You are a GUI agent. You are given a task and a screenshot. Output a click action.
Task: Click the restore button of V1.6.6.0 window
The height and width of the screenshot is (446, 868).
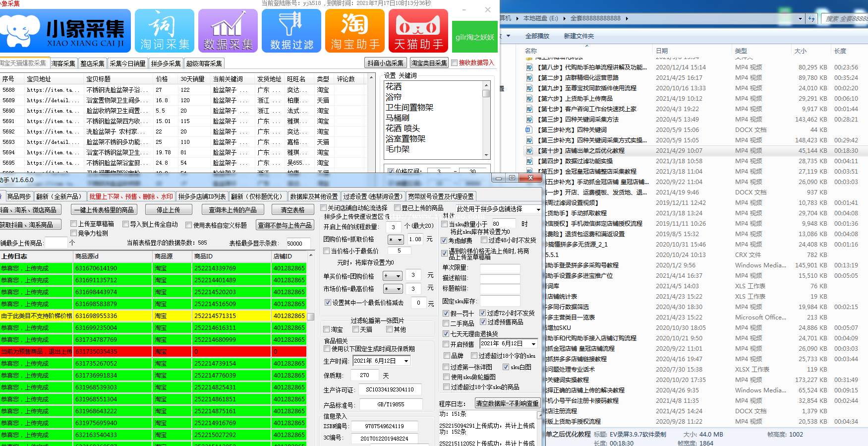(x=512, y=178)
